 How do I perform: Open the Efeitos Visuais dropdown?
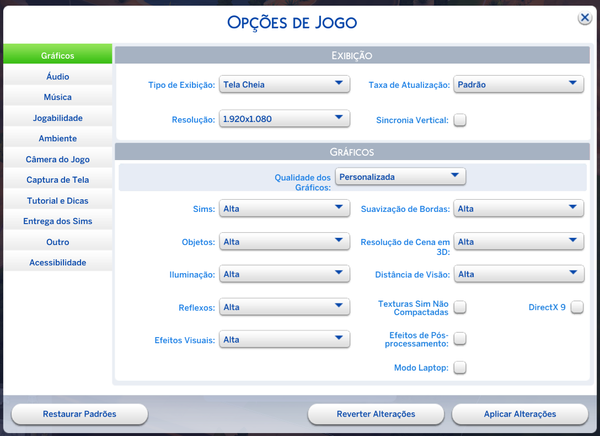coord(284,340)
